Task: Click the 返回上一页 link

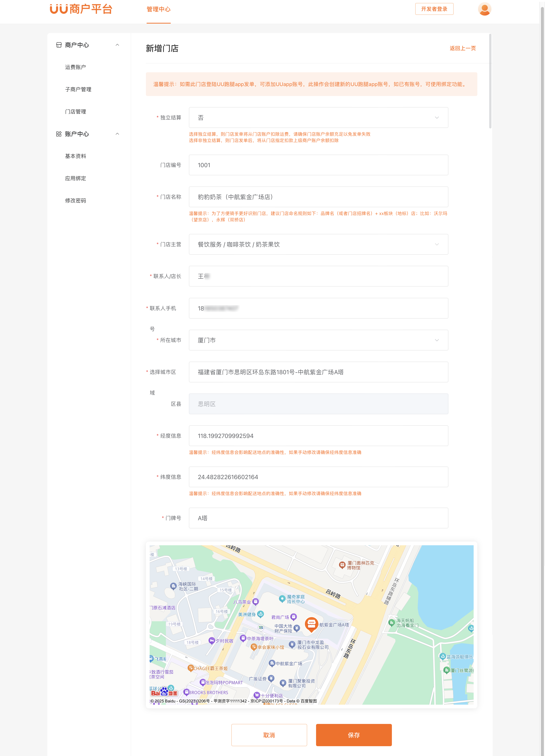Action: click(x=462, y=48)
